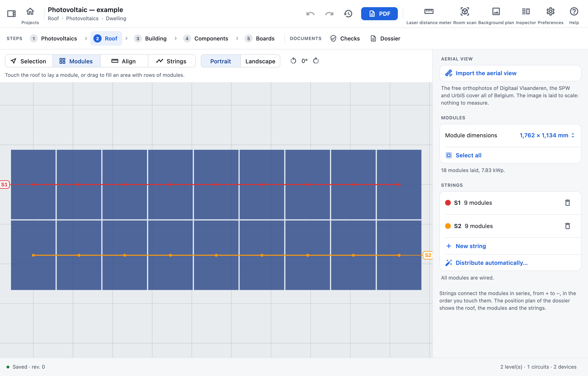This screenshot has height=376, width=588.
Task: Activate the Align tool mode
Action: tap(124, 61)
